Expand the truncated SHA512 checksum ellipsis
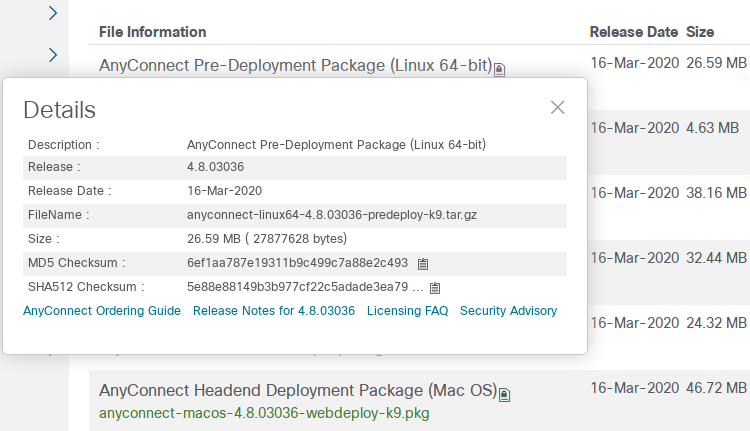Screen dimensions: 750x431 point(418,287)
